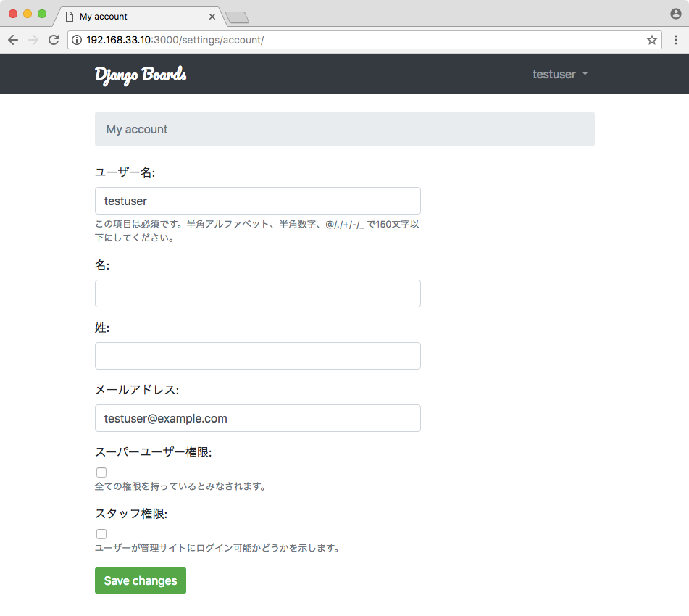This screenshot has height=616, width=689.
Task: Bookmark this page with the star icon
Action: point(651,40)
